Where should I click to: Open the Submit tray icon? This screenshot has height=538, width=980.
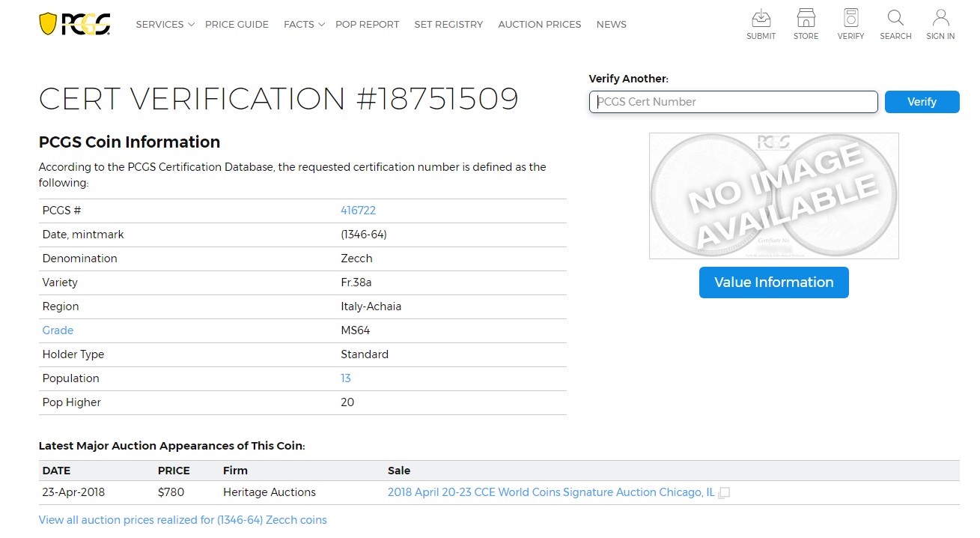tap(761, 18)
